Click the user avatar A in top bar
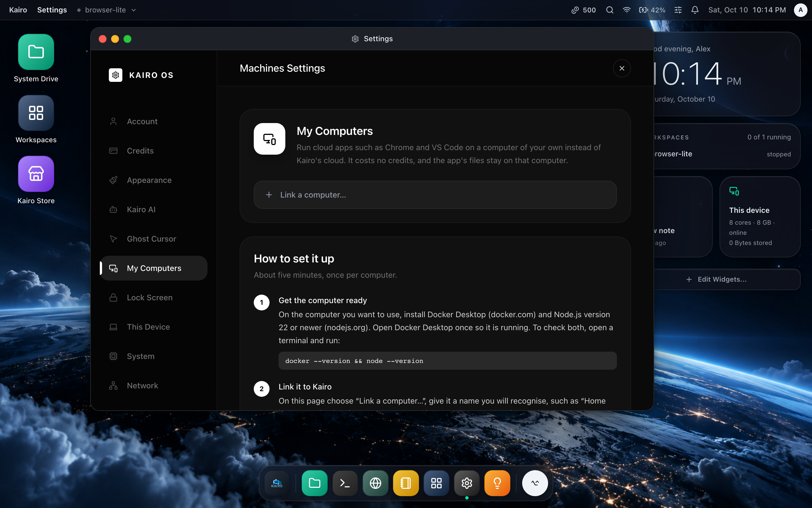 click(x=800, y=10)
